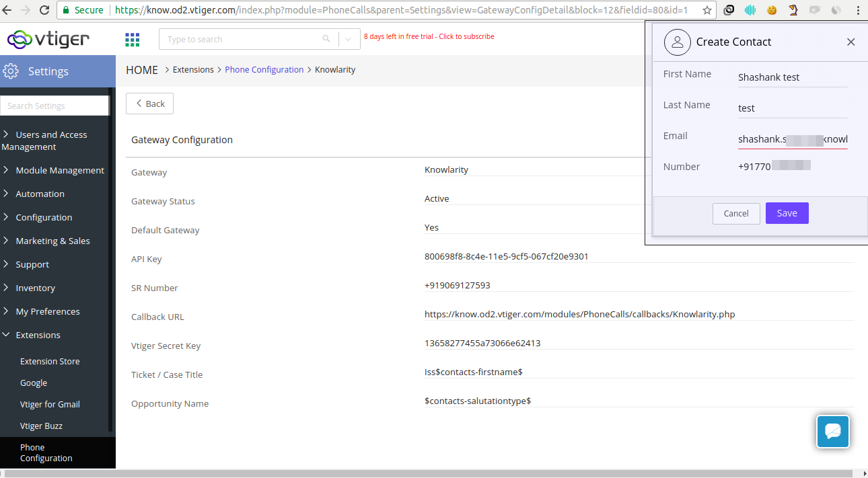Open Extension Store in sidebar
Viewport: 868px width, 478px height.
pyautogui.click(x=50, y=361)
